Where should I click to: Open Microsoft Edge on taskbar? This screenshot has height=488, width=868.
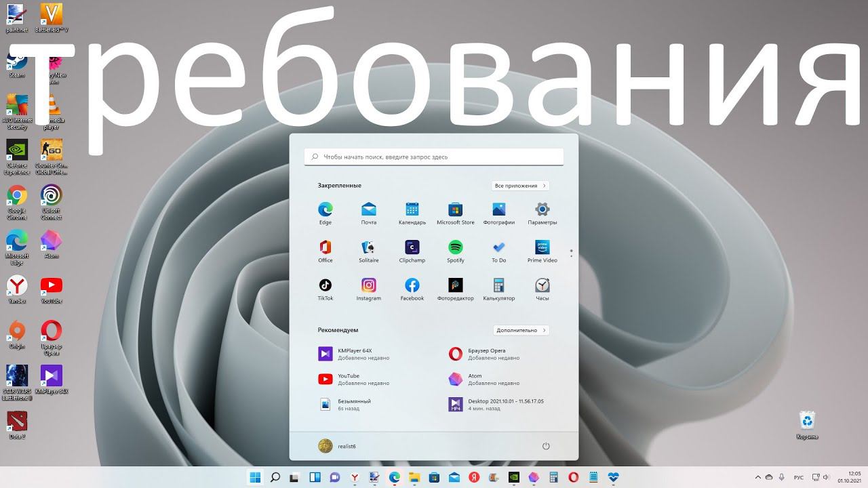395,477
